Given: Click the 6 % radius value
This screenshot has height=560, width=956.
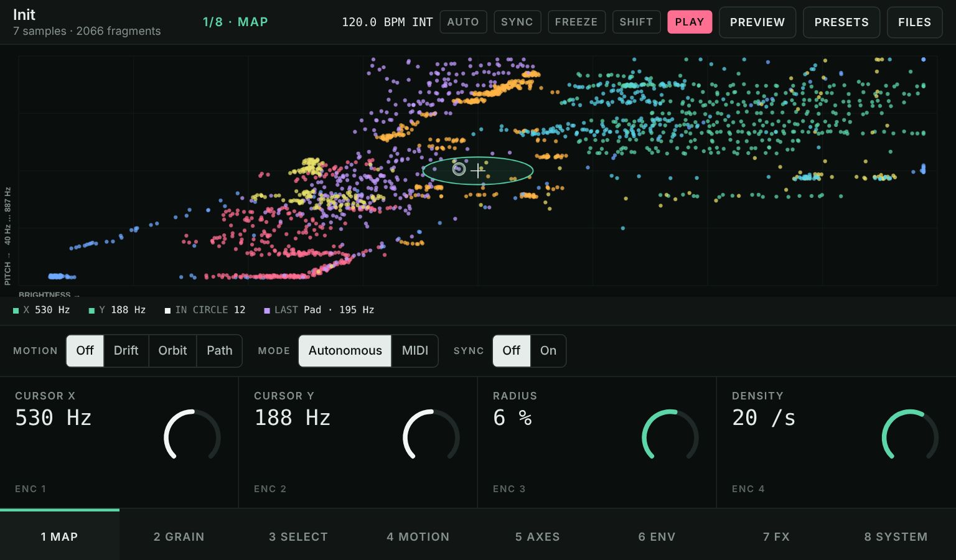Looking at the screenshot, I should point(512,418).
